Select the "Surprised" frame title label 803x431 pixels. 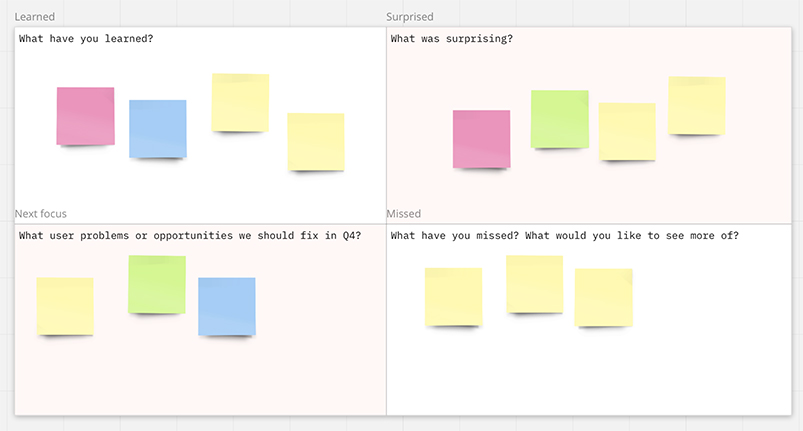(x=411, y=17)
